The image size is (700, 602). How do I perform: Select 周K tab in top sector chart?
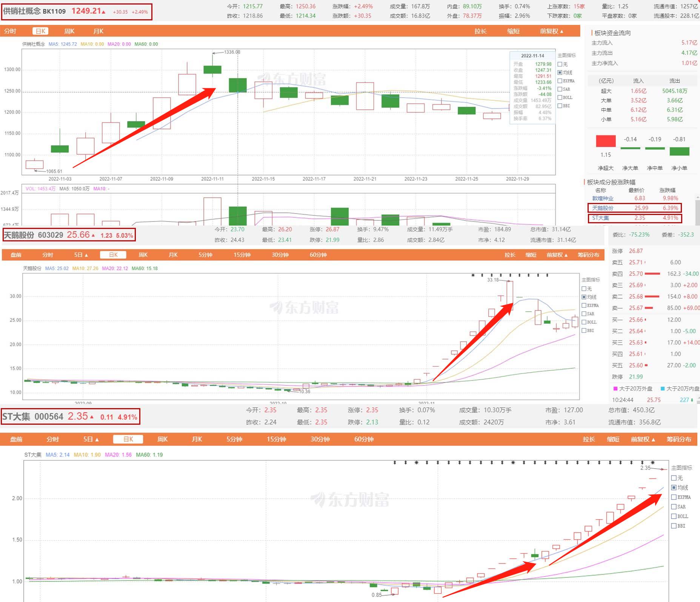point(69,31)
